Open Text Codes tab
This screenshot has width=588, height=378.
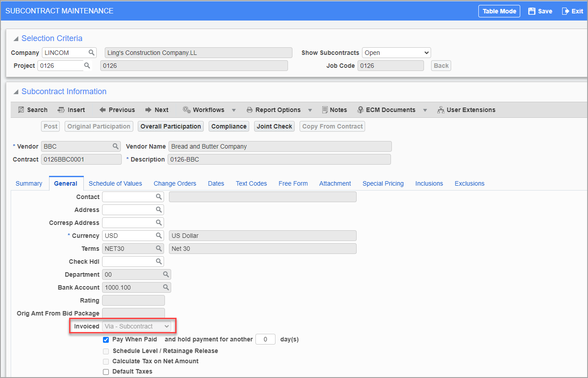(x=251, y=183)
